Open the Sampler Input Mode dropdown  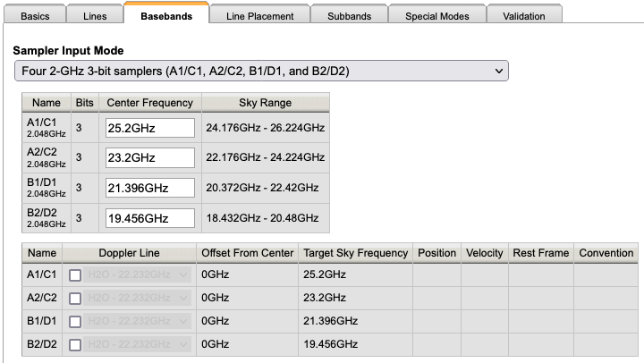[261, 71]
